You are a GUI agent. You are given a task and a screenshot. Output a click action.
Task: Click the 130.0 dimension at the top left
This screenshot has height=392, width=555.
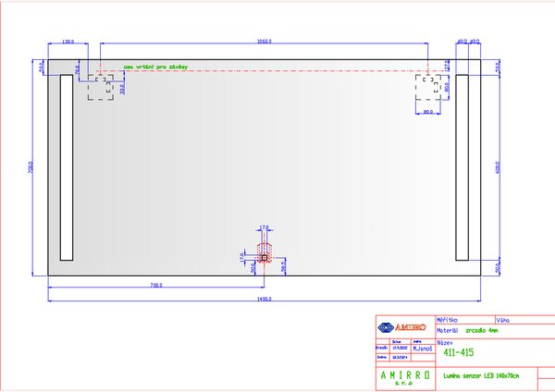point(68,42)
